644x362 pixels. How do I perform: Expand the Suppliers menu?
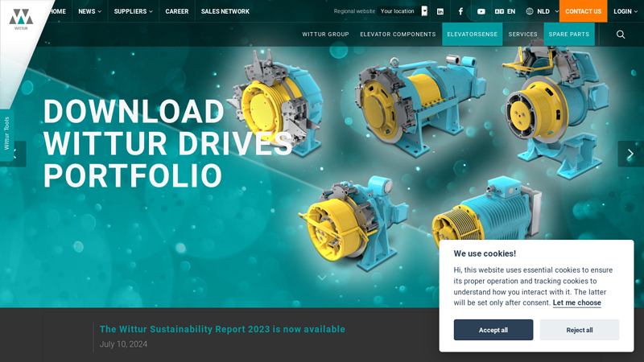pos(133,11)
